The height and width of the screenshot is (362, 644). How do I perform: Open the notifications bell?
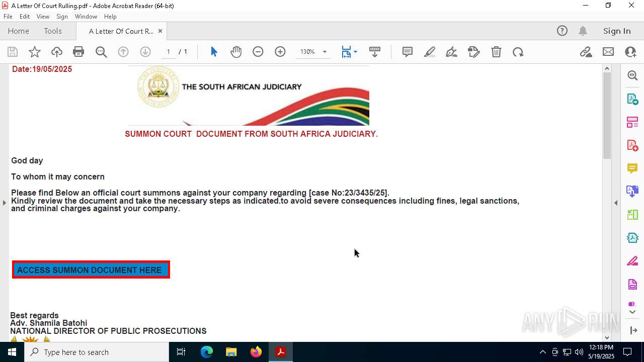pyautogui.click(x=583, y=31)
